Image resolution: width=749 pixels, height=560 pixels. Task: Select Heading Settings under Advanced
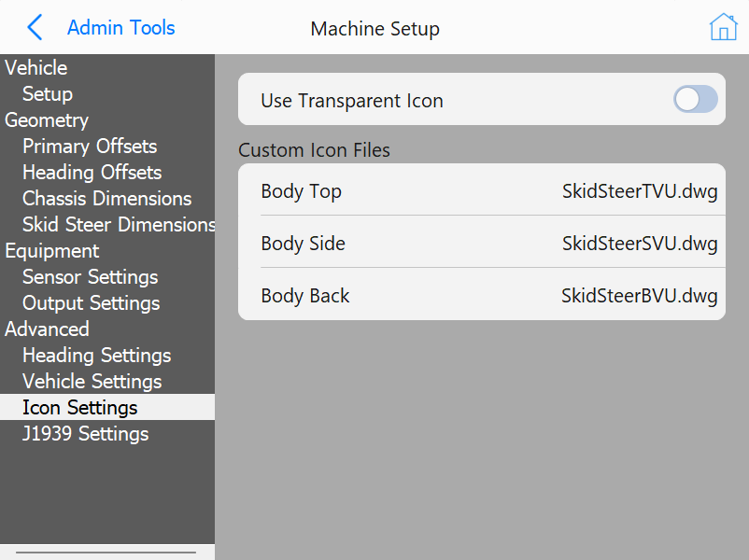(x=97, y=356)
